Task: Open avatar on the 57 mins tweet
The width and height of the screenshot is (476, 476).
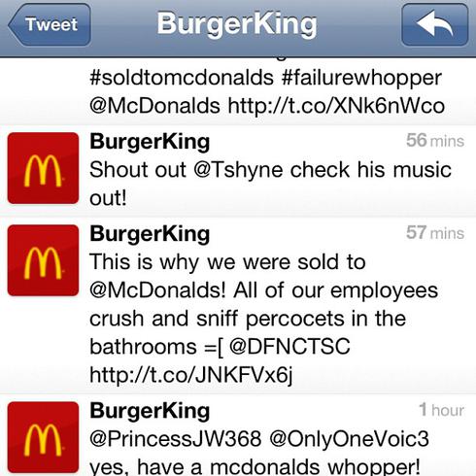Action: coord(43,260)
